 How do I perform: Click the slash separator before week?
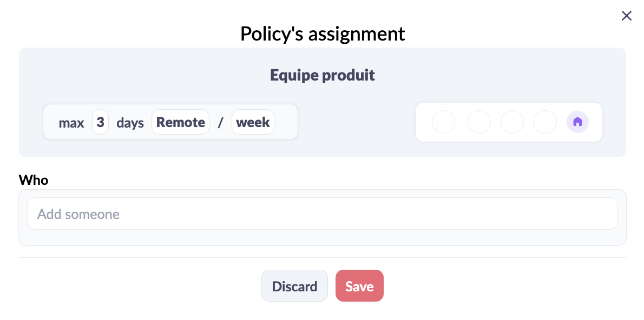click(221, 123)
